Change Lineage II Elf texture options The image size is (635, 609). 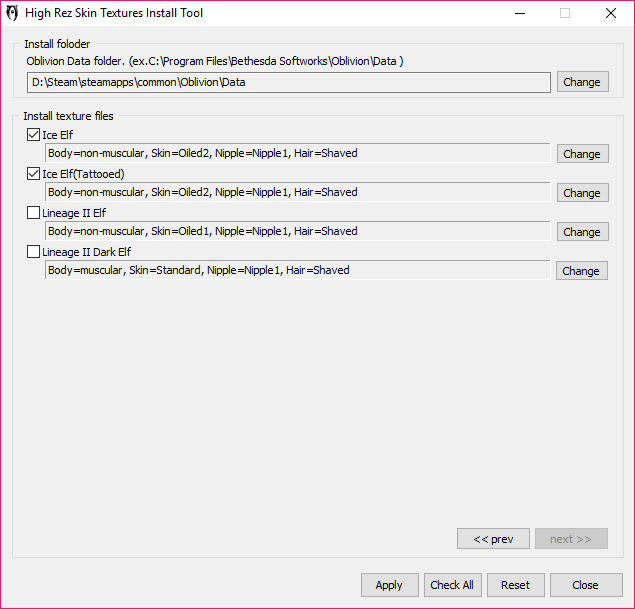click(x=581, y=232)
